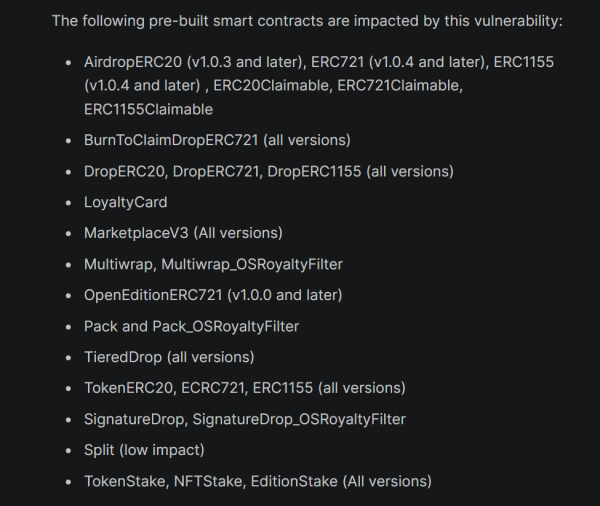This screenshot has width=600, height=506.
Task: Click the NFTStake text
Action: point(204,481)
